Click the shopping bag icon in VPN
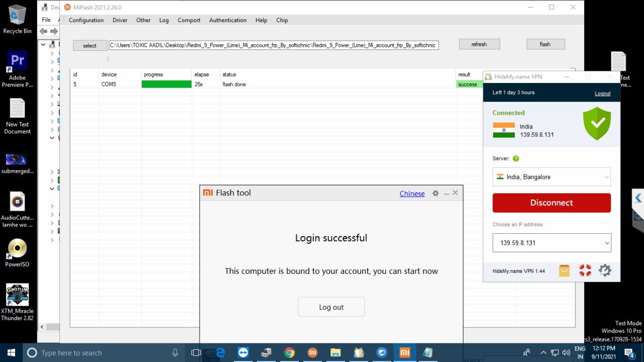Image resolution: width=644 pixels, height=362 pixels. 564,271
